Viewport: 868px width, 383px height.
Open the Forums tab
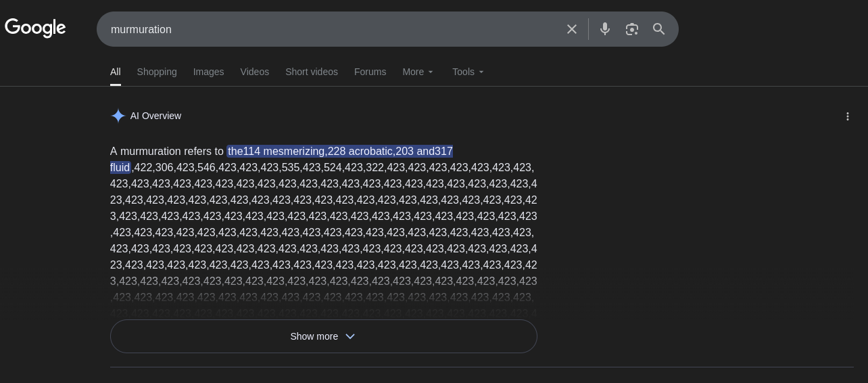(370, 72)
